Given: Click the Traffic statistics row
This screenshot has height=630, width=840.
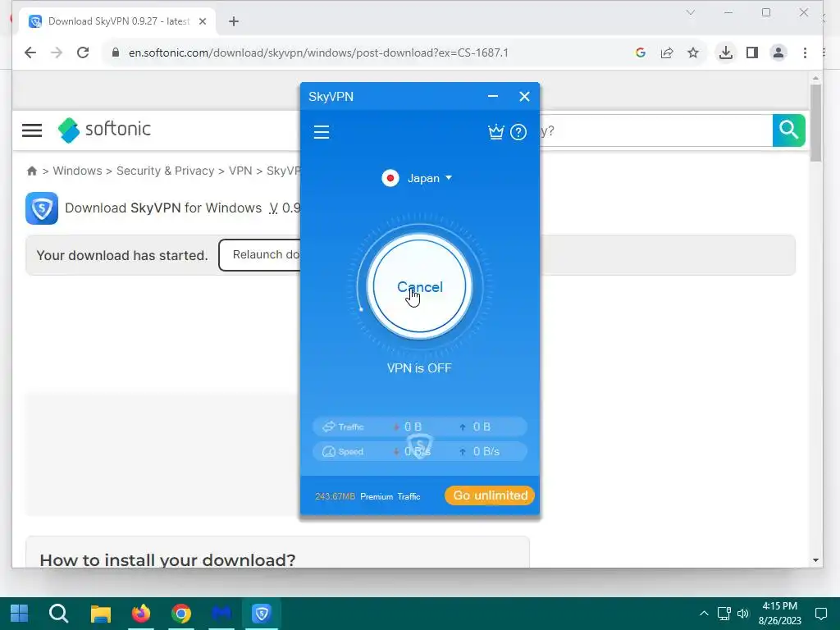Looking at the screenshot, I should click(419, 427).
